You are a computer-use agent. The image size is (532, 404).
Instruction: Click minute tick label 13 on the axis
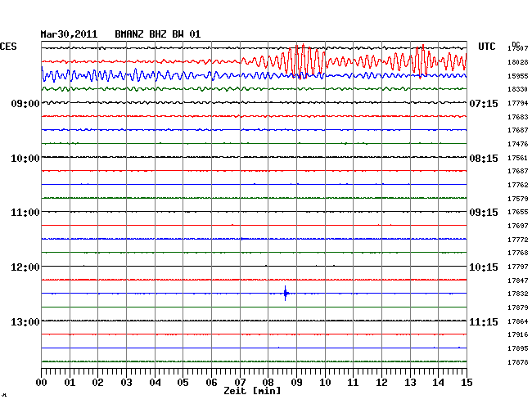tap(410, 383)
